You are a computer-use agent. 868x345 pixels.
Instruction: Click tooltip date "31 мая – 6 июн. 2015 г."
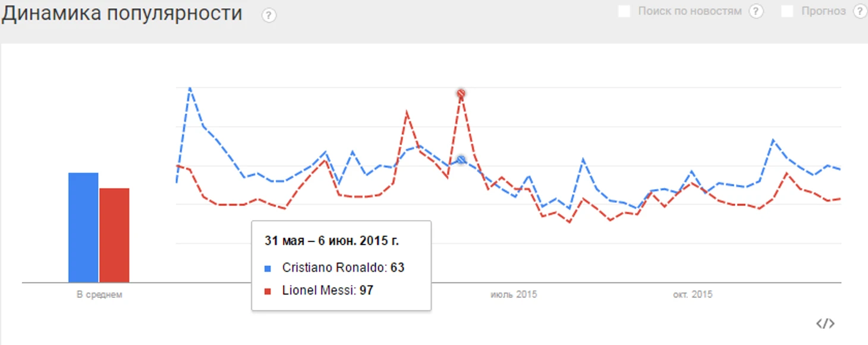point(332,241)
